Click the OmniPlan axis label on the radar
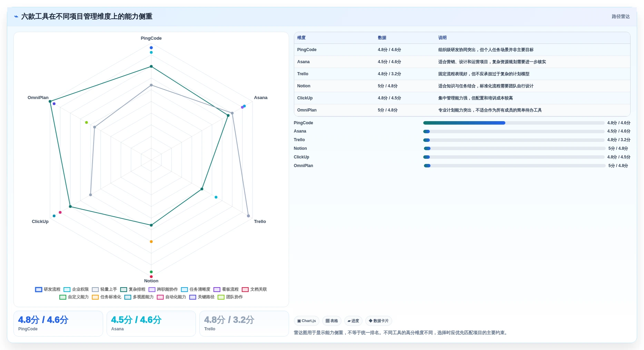Viewport: 644px width, 350px height. coord(38,98)
